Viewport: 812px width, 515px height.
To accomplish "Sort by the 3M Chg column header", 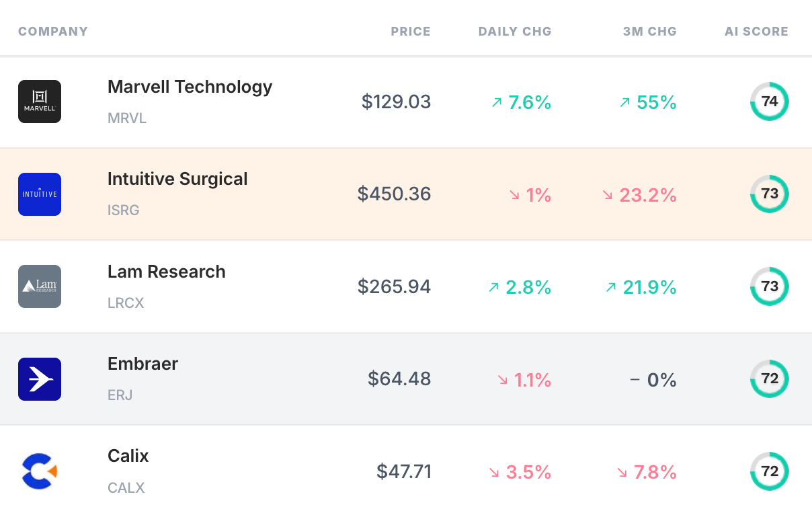I will point(649,32).
